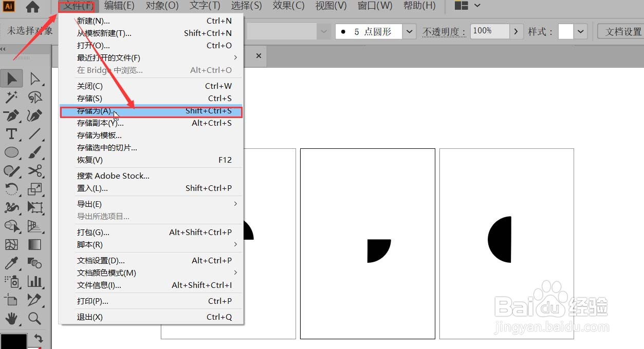
Task: Select the Pen tool
Action: [12, 115]
